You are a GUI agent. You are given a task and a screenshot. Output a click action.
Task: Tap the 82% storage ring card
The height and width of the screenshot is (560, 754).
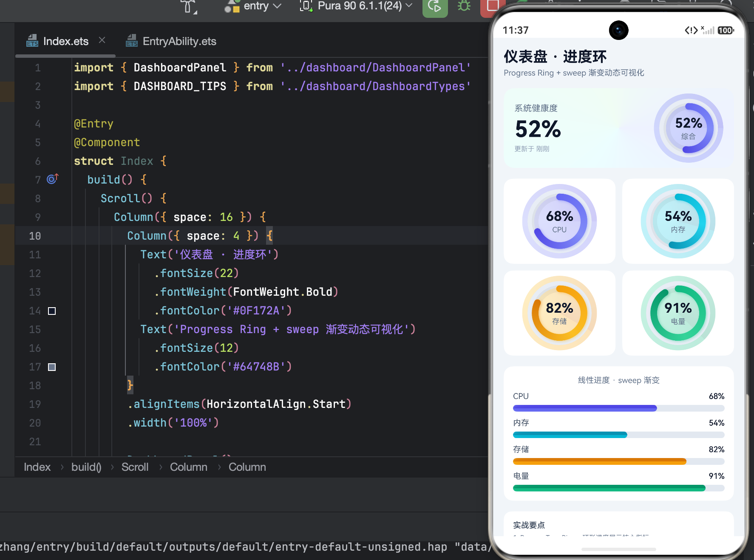(559, 313)
